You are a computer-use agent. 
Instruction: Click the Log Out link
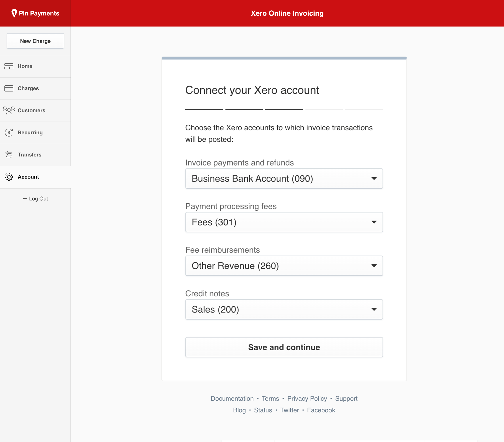point(36,199)
